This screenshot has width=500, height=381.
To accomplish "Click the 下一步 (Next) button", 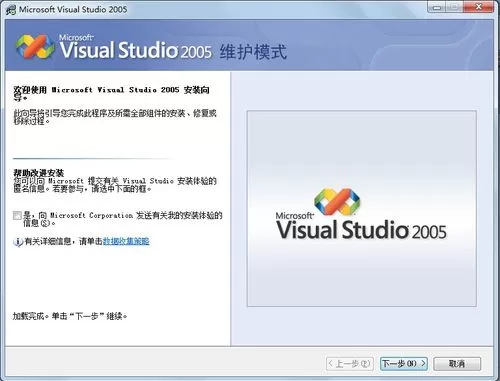I will coord(404,363).
